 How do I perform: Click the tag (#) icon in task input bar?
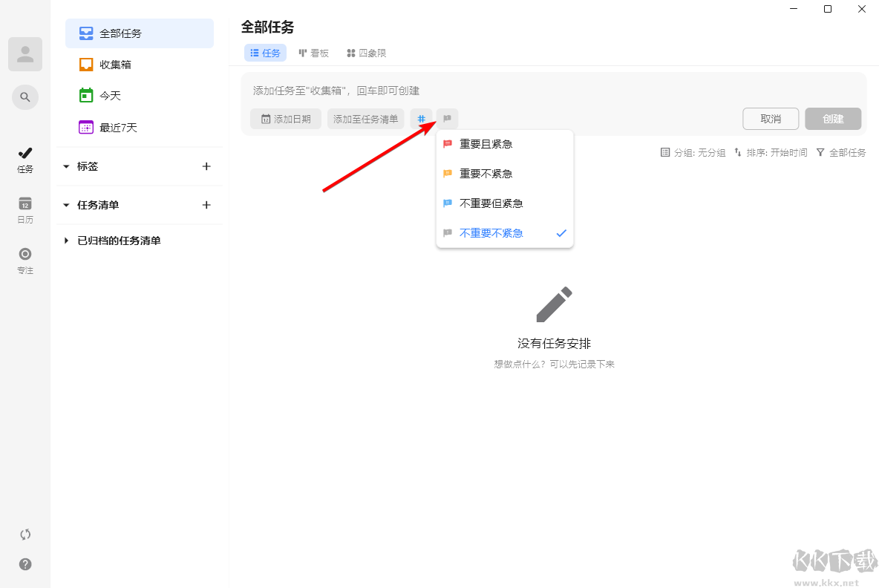[421, 118]
